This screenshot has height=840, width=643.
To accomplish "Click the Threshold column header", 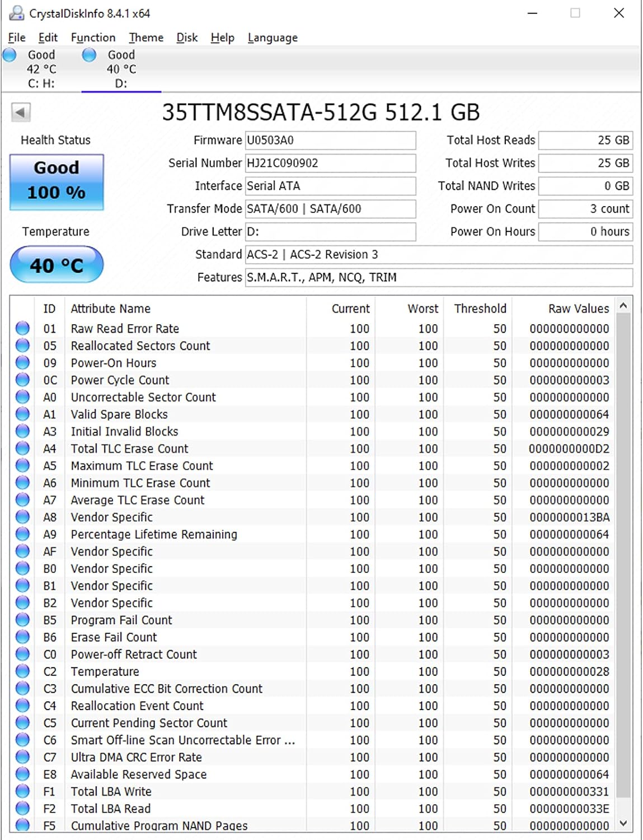I will [478, 309].
